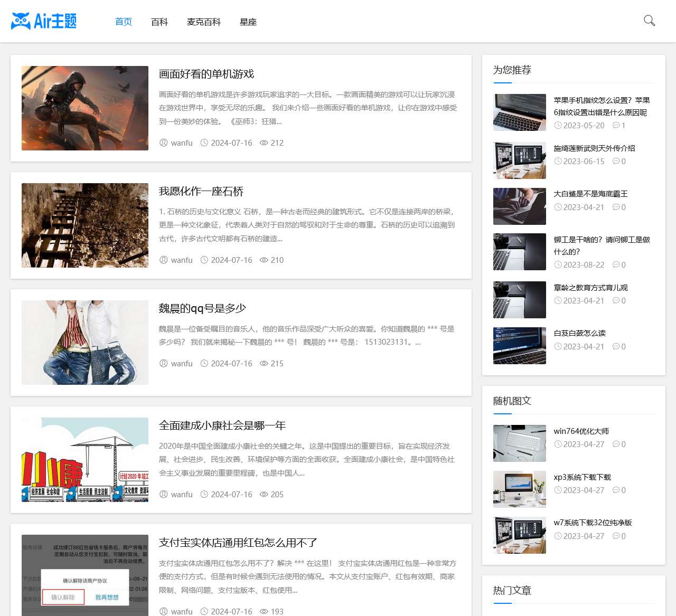Click thumbnail beside 铆工是干啥的 article
The height and width of the screenshot is (616, 676).
[520, 252]
